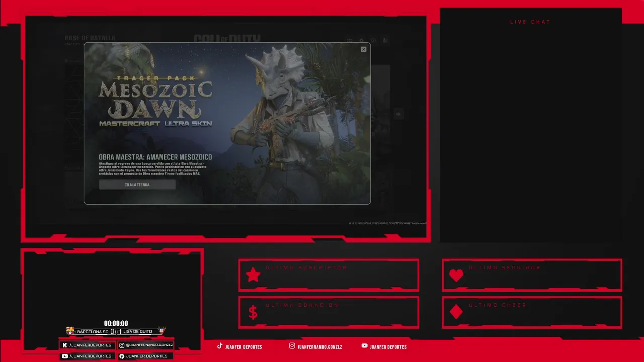Select the ULTIMO CHEER label

pyautogui.click(x=498, y=305)
